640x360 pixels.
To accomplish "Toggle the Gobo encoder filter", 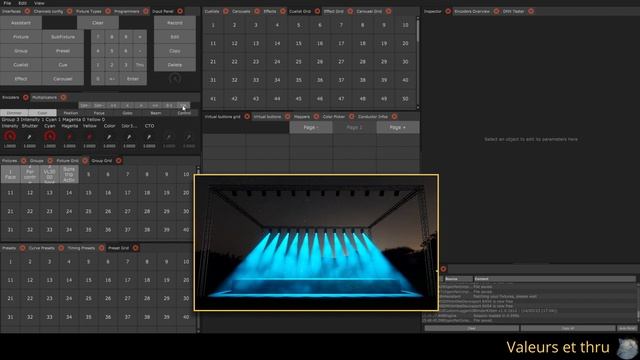I will 127,113.
